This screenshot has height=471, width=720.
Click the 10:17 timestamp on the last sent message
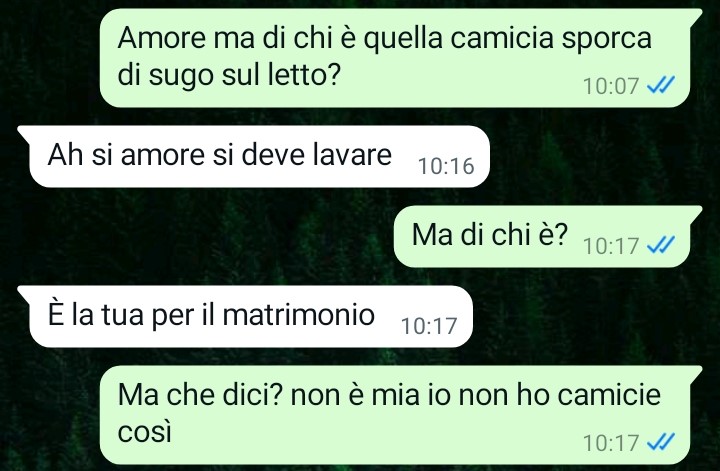611,443
